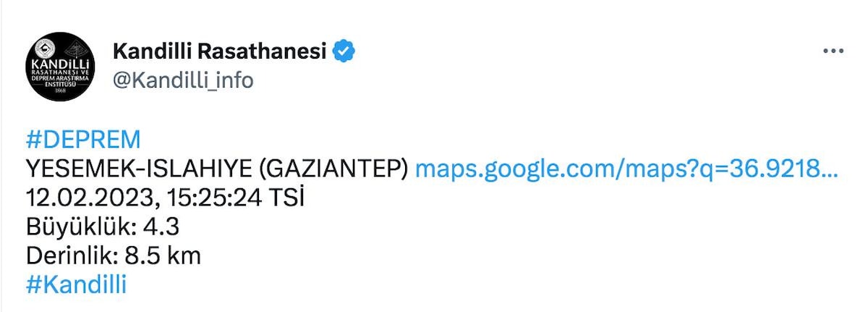Click the 1868 year in the logo

click(60, 92)
